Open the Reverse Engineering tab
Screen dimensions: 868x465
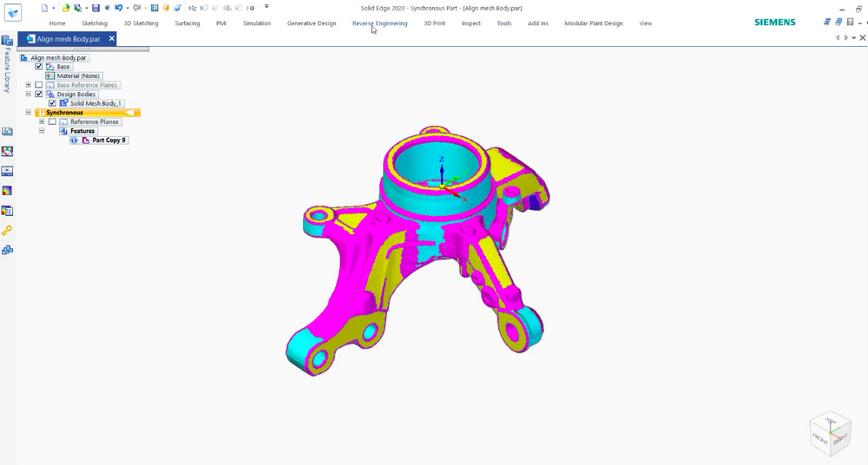[x=380, y=23]
